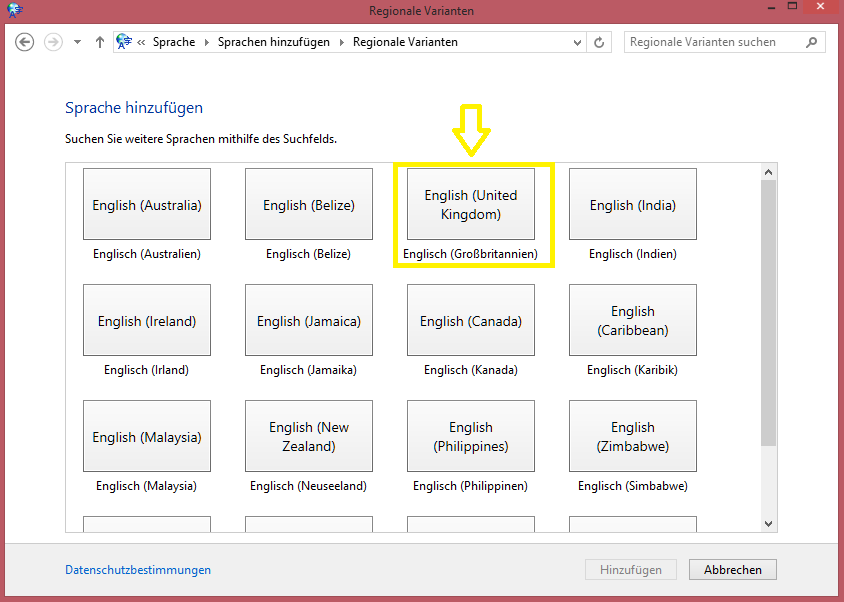
Task: Select the English (Canada) tile
Action: coord(471,320)
